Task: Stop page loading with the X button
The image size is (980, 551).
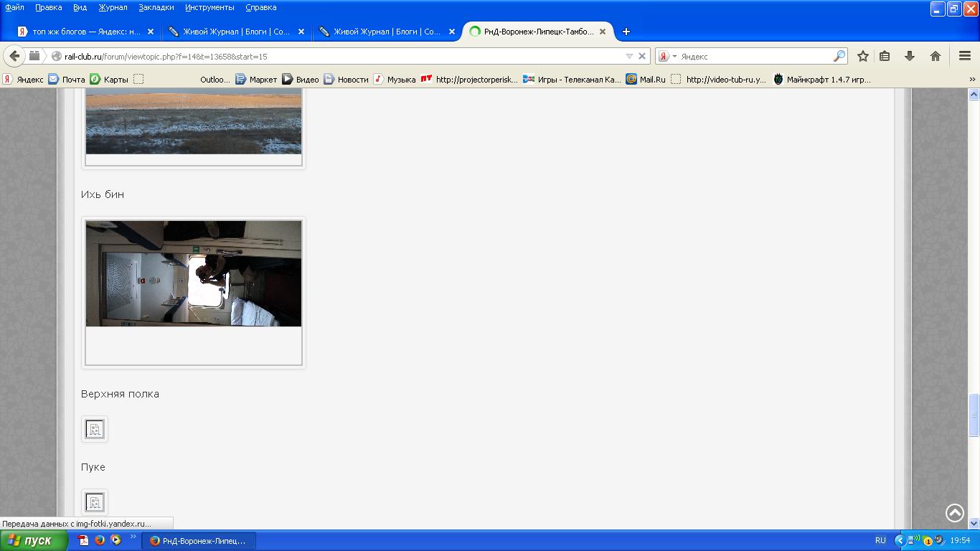Action: coord(642,56)
